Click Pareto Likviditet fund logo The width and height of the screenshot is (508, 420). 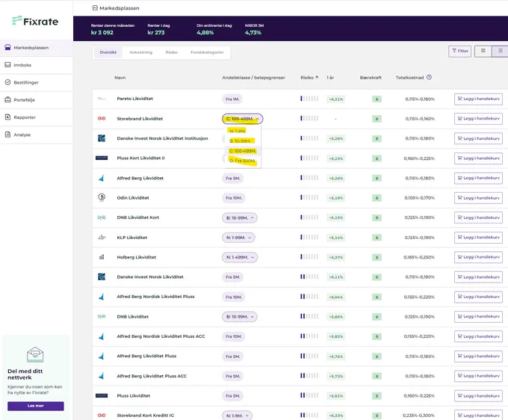click(x=102, y=99)
